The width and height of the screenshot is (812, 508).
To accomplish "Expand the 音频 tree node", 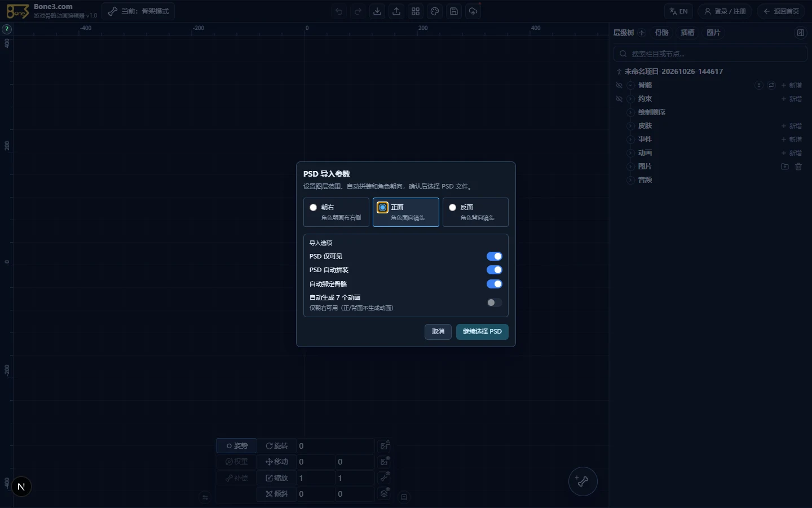I will (x=630, y=180).
